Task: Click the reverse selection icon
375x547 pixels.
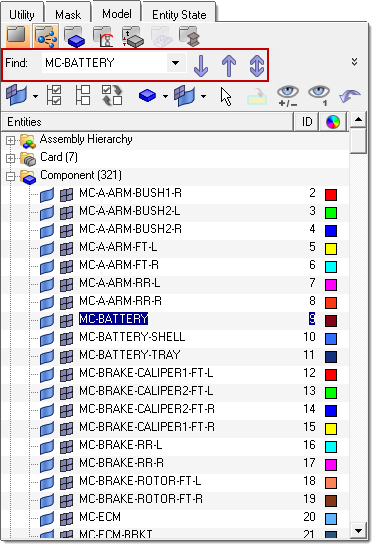Action: (x=112, y=95)
